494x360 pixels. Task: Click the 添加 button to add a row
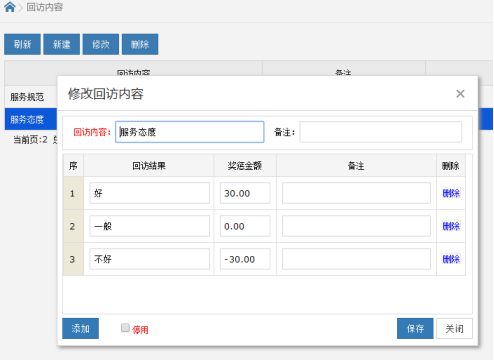click(x=80, y=329)
